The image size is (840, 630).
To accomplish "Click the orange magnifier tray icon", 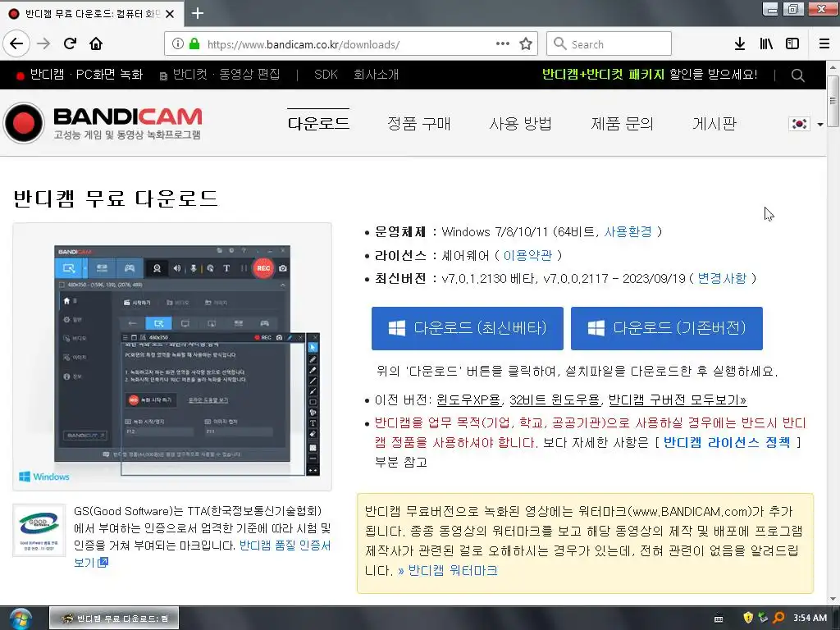I will tap(779, 618).
